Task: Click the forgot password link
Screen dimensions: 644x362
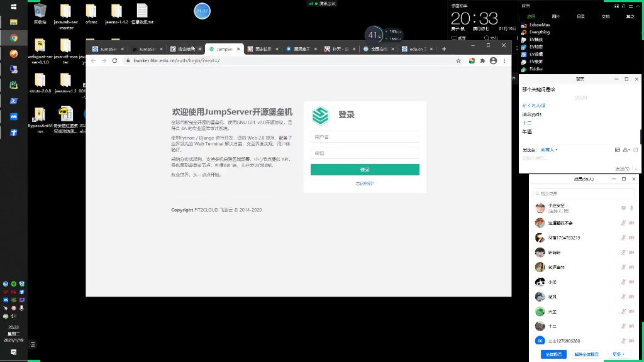Action: 365,184
